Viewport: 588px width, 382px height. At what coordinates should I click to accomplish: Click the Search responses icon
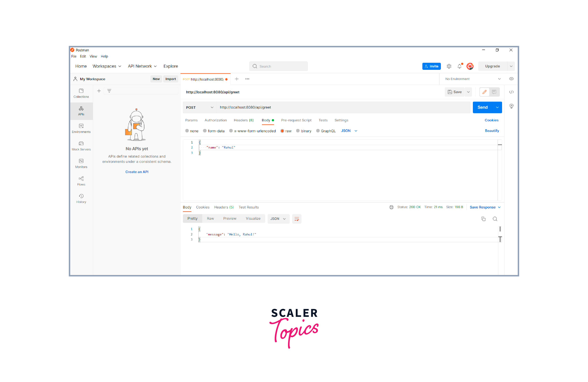click(x=495, y=218)
